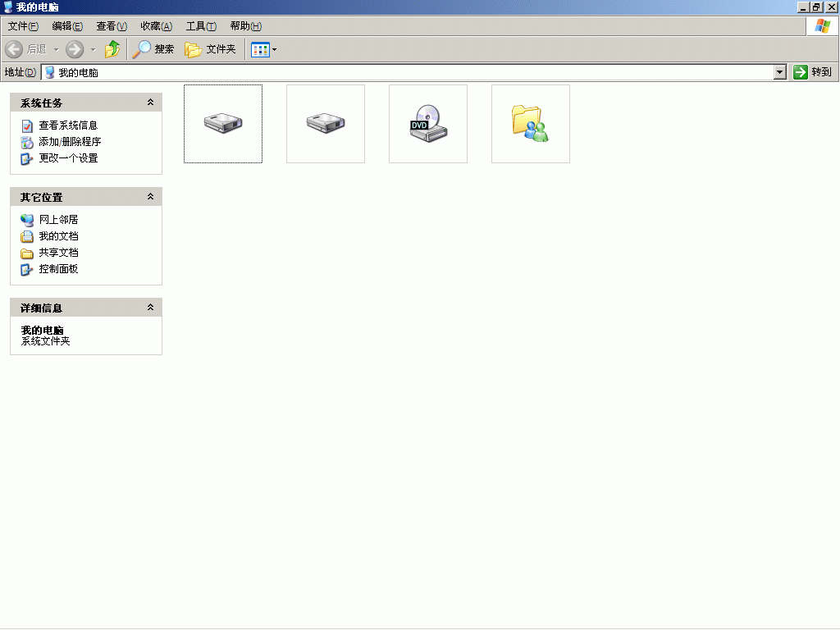Open the Search (搜索) toolbar button
The width and height of the screenshot is (840, 630).
point(153,49)
